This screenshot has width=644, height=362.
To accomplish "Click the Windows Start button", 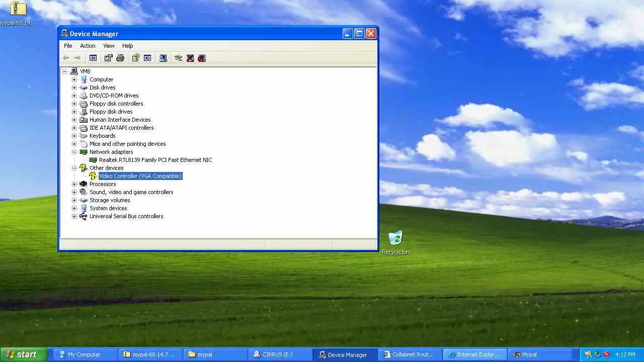I will click(24, 354).
